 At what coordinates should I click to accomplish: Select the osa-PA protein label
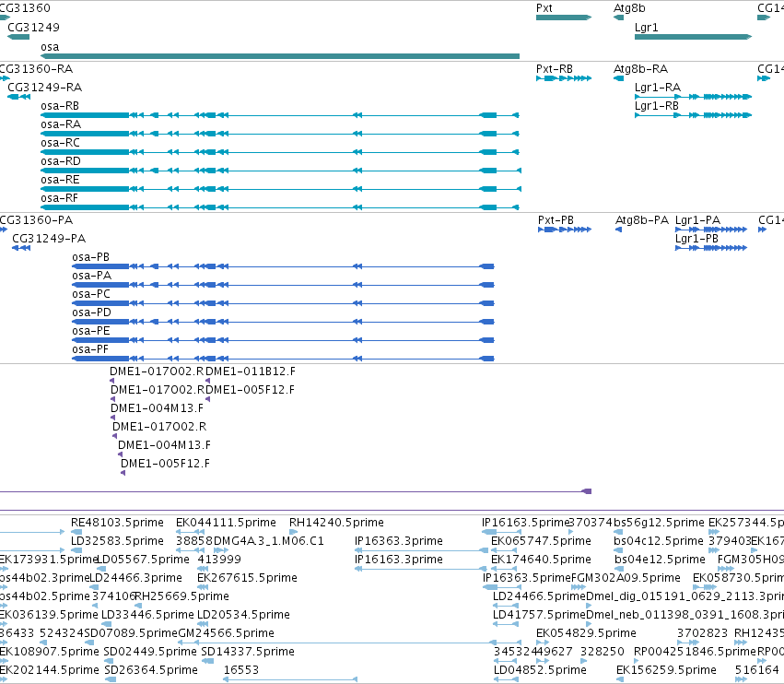coord(91,276)
